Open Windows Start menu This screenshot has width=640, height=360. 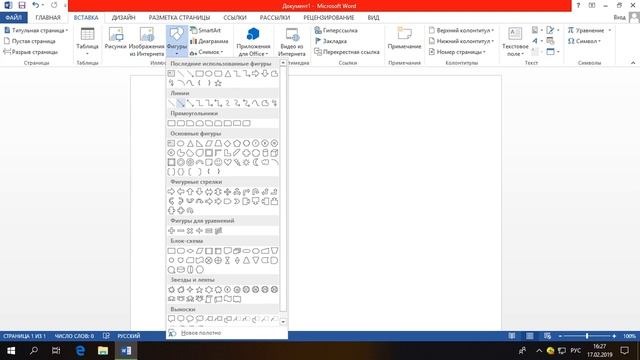click(x=11, y=351)
